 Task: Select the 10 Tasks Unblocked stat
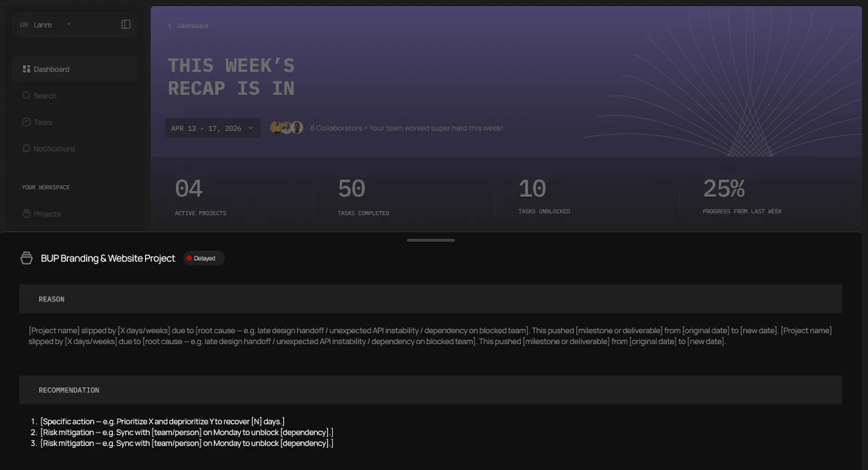pos(544,196)
